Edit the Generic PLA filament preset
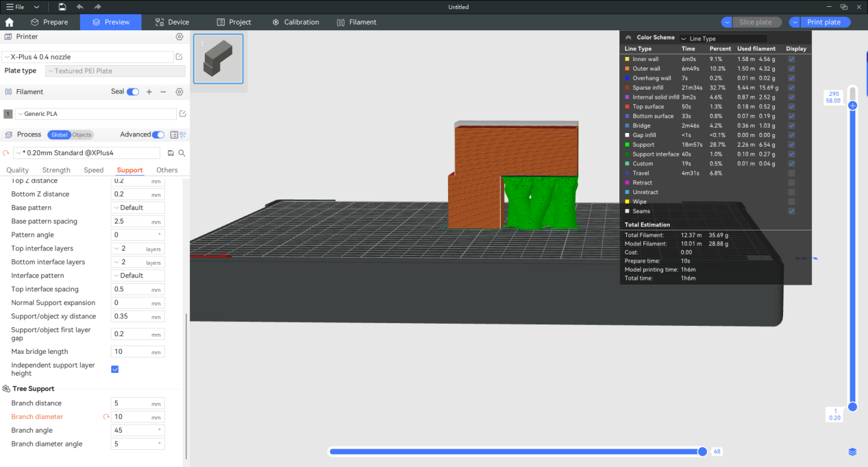868x467 pixels. tap(182, 114)
